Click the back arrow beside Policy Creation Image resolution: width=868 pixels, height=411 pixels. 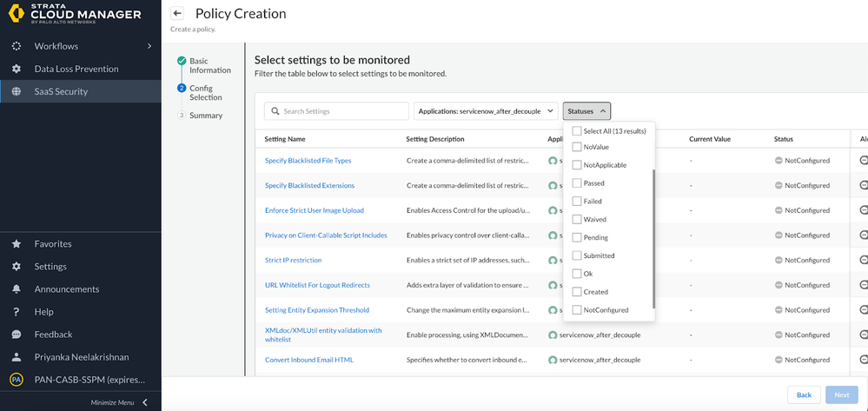point(177,14)
